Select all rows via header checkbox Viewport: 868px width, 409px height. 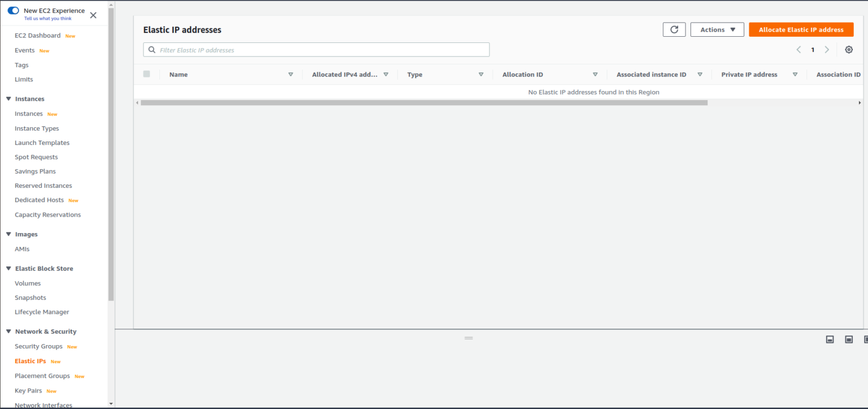point(146,74)
